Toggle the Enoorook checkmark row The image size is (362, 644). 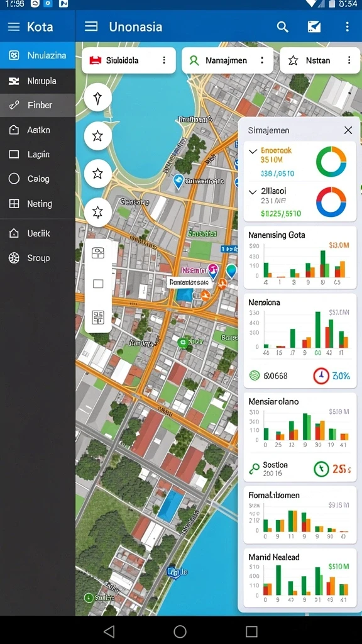[x=299, y=162]
